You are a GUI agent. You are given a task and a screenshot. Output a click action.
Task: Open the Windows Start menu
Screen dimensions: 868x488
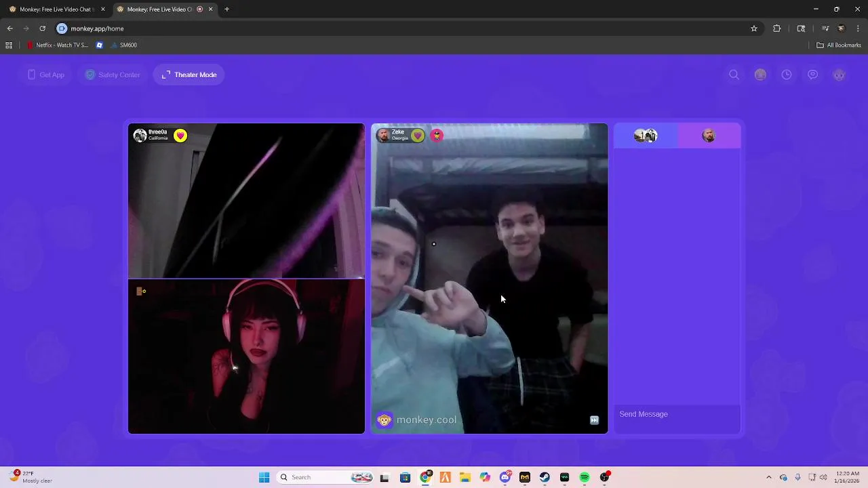pyautogui.click(x=264, y=477)
